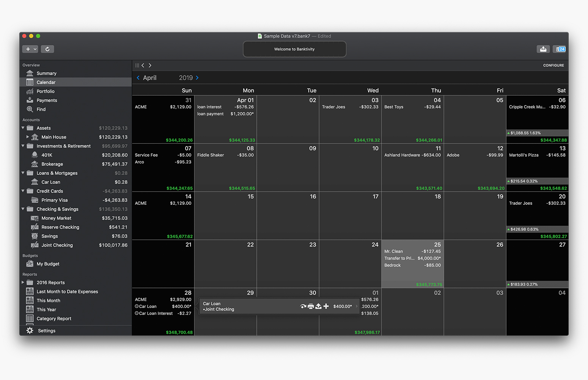The height and width of the screenshot is (380, 588).
Task: Click the Adobe transaction on the 12th
Action: [475, 155]
